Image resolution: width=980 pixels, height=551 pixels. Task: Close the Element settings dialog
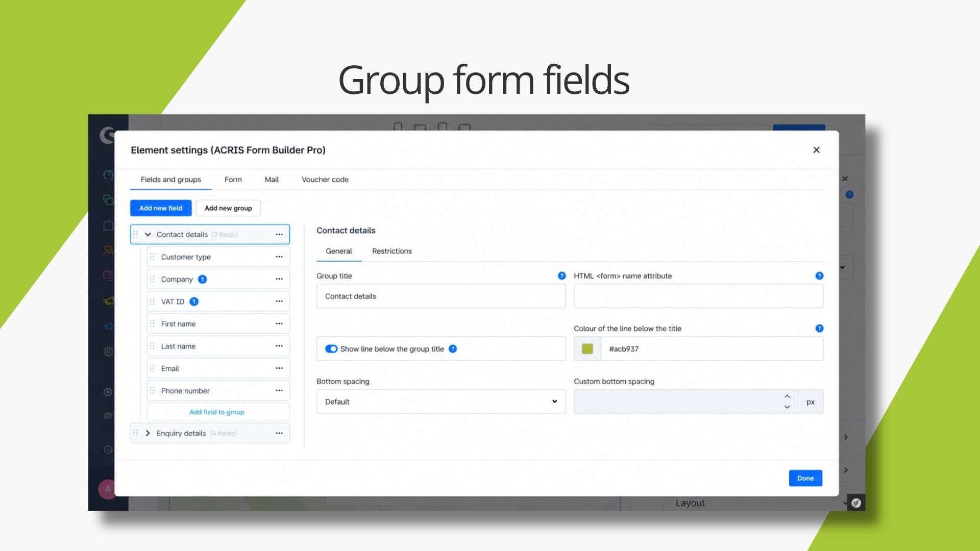point(816,150)
